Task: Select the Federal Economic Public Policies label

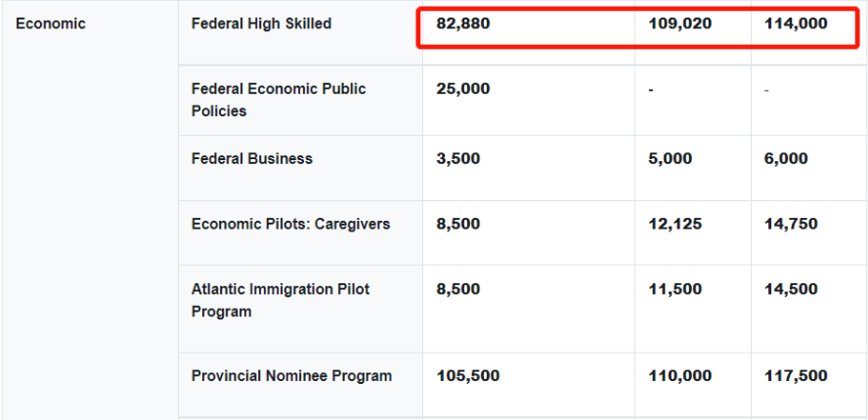Action: [x=279, y=100]
